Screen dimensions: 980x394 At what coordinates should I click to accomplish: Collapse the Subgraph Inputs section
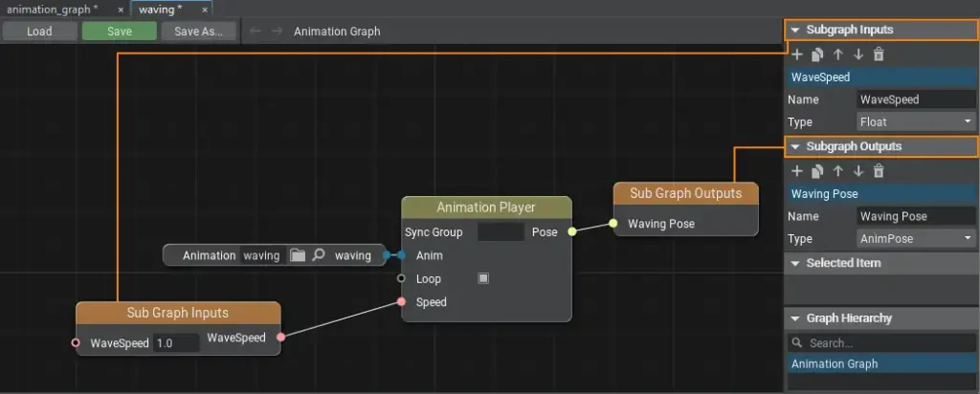pos(795,30)
